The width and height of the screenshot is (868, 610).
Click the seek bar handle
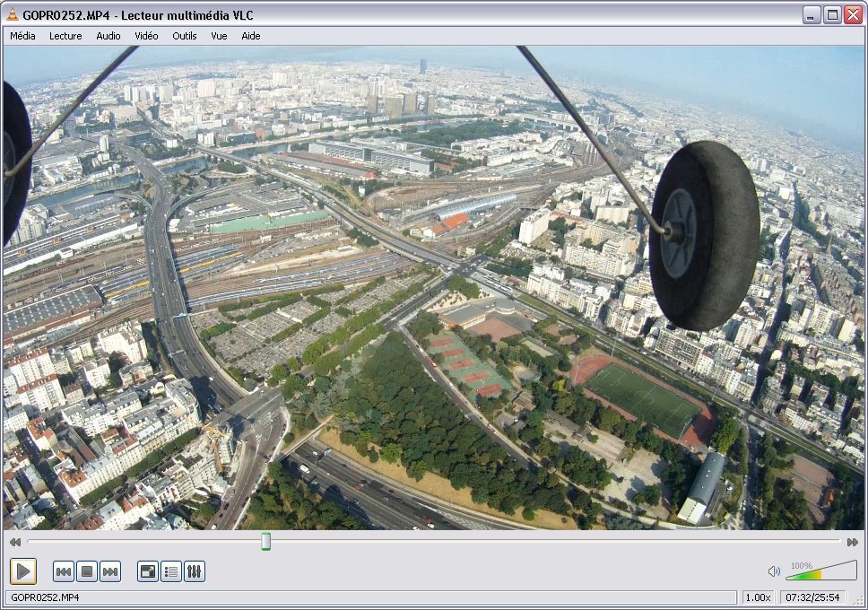[x=265, y=541]
